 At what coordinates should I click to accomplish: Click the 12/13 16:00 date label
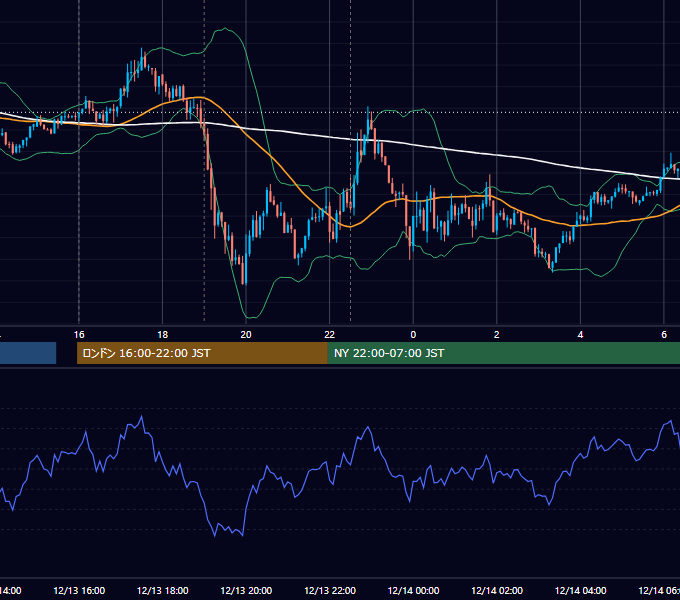[x=79, y=590]
